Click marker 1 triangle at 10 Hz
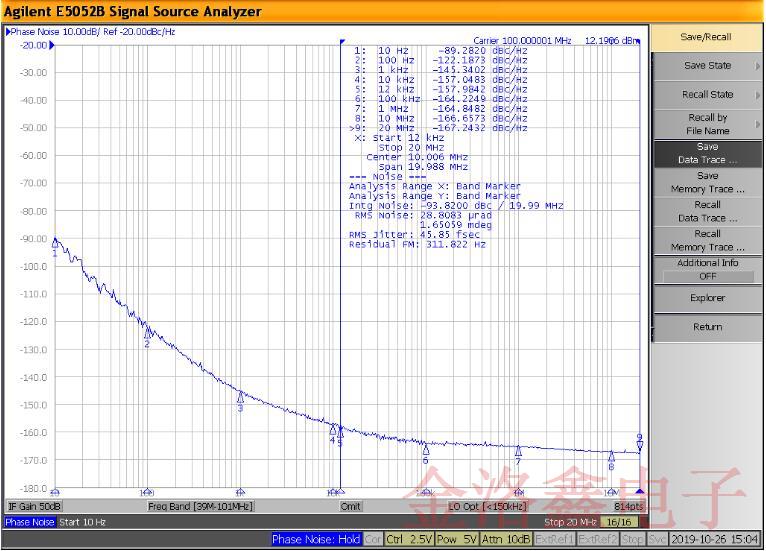 (55, 244)
